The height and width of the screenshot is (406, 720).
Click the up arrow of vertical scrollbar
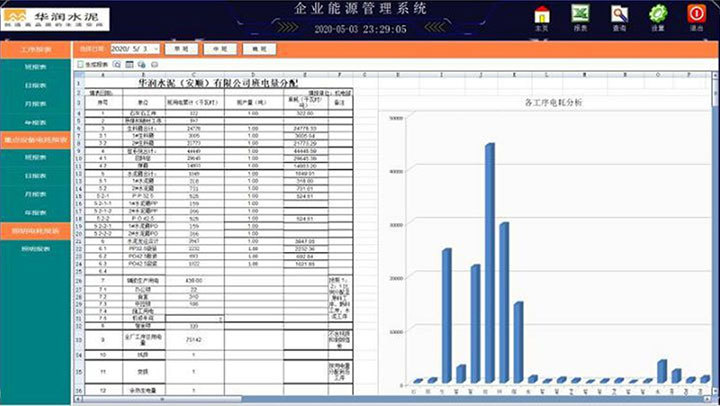pyautogui.click(x=715, y=74)
